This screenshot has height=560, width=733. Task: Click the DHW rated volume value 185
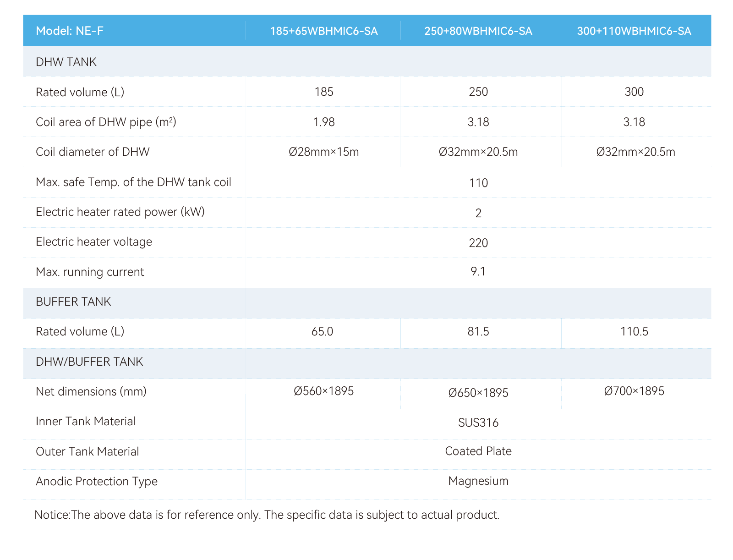[324, 92]
